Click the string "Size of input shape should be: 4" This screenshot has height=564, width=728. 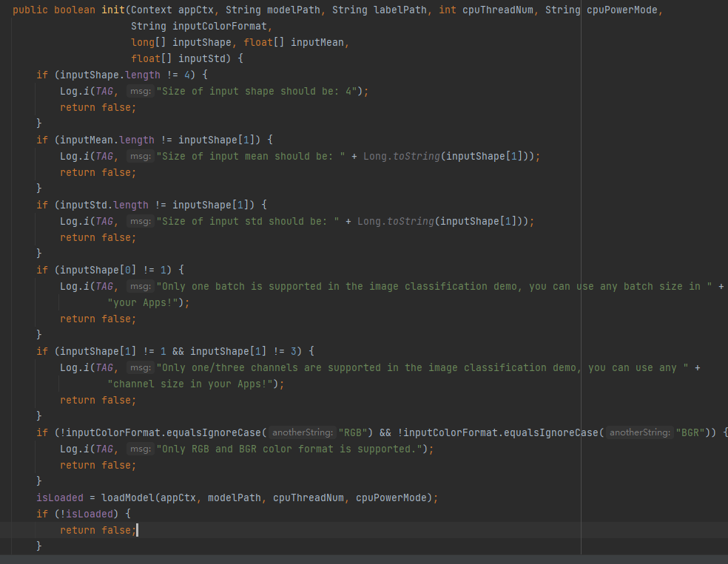(256, 91)
